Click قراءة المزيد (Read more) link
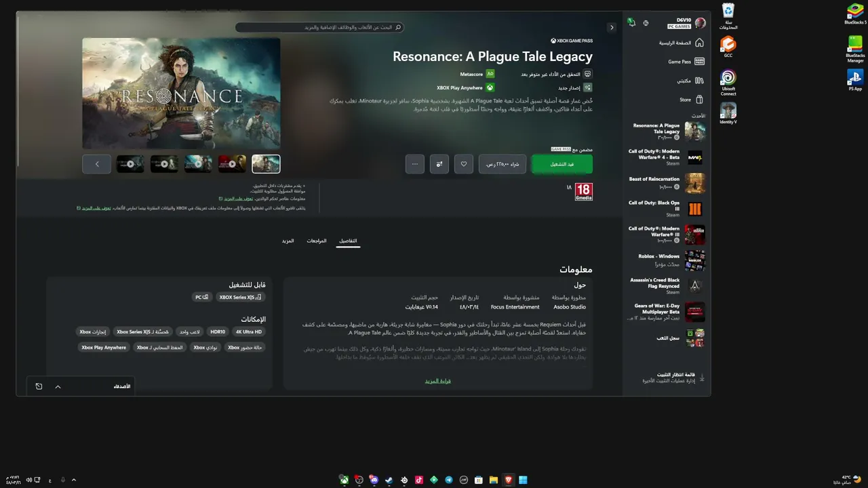The image size is (868, 488). coord(438,381)
